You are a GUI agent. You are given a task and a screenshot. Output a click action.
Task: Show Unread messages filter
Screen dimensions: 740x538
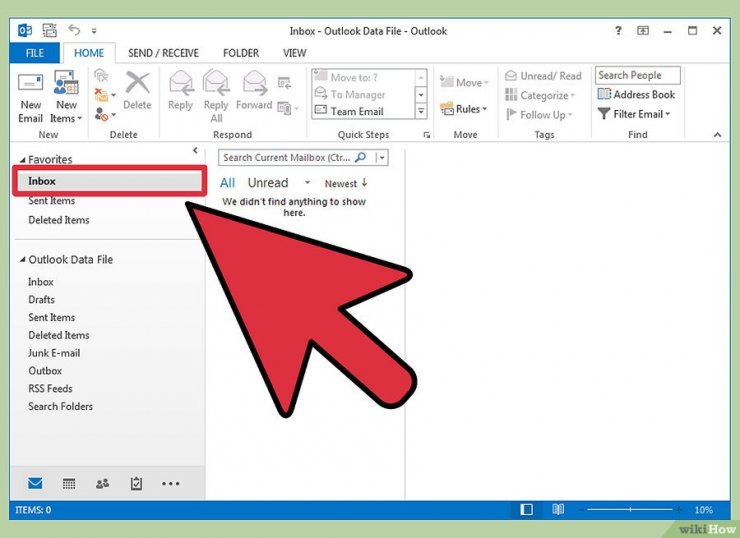tap(268, 183)
